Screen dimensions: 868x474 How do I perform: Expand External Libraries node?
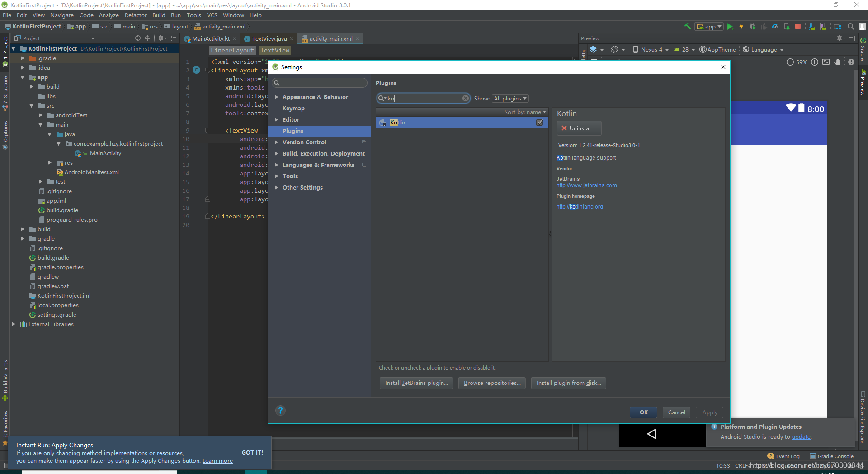click(13, 324)
